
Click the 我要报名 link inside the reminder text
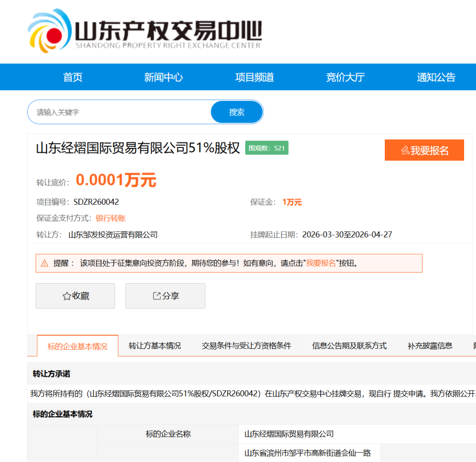point(320,263)
